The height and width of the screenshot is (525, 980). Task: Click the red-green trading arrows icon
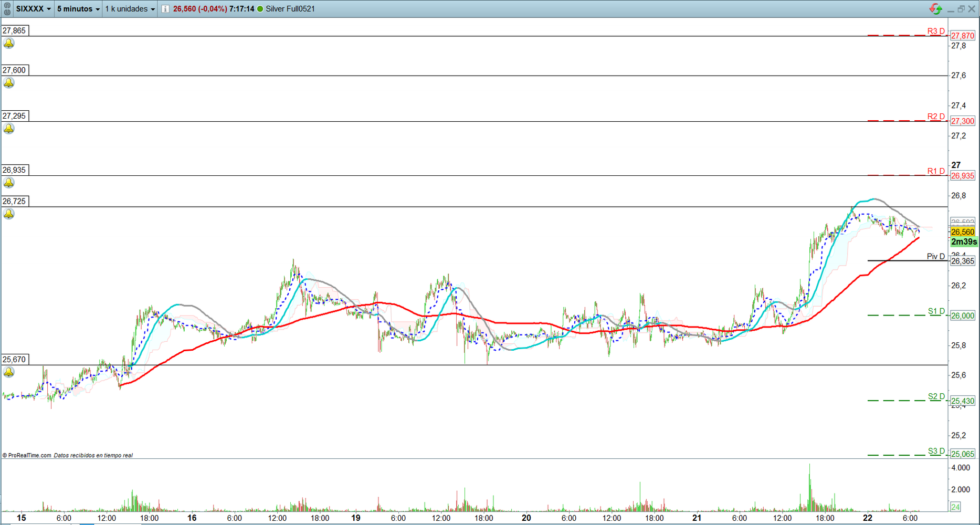(x=935, y=9)
